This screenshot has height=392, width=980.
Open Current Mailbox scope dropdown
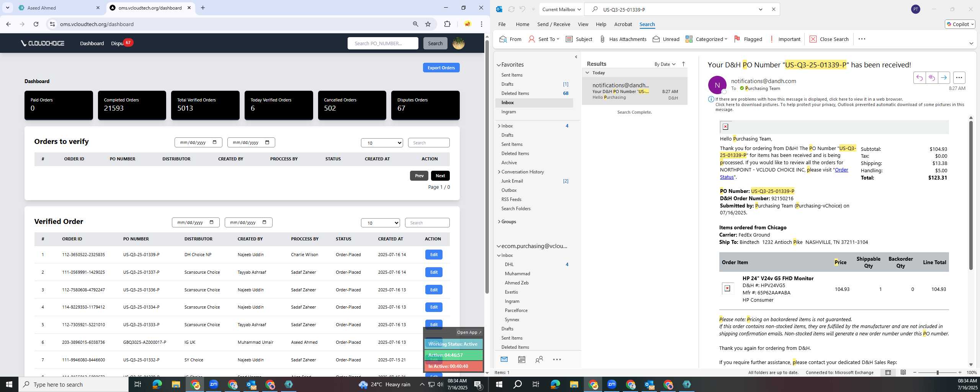pos(561,9)
